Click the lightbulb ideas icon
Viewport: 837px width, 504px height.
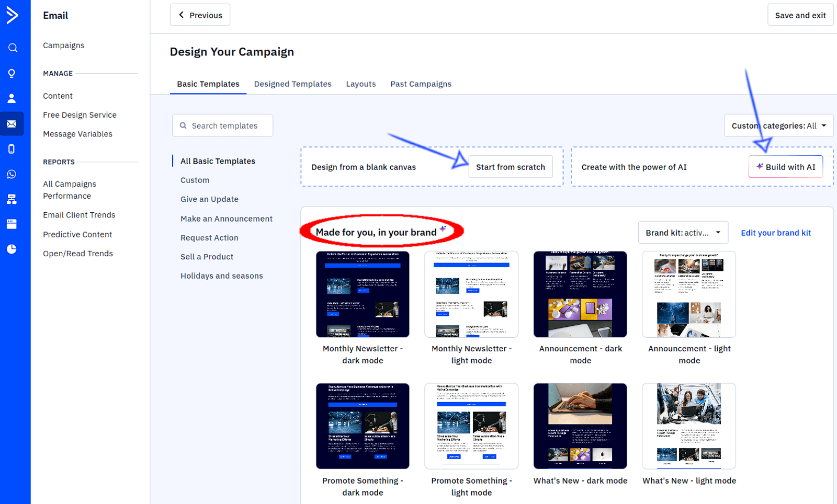coord(12,73)
